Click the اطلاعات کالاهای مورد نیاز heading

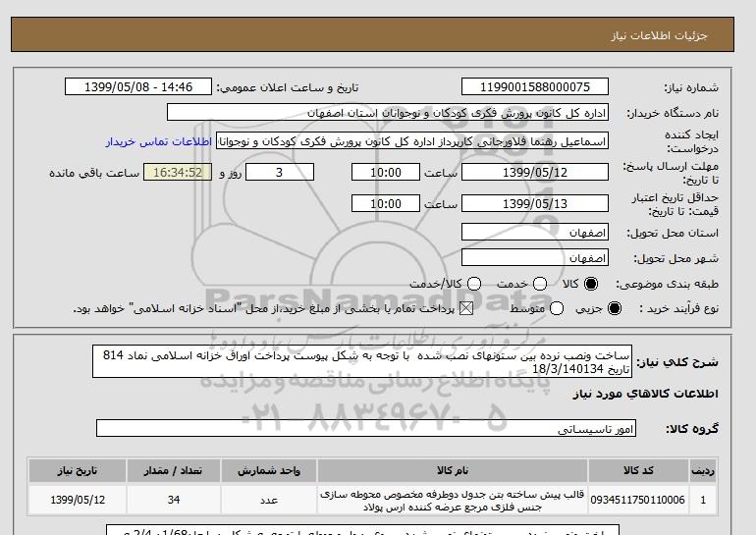[646, 394]
